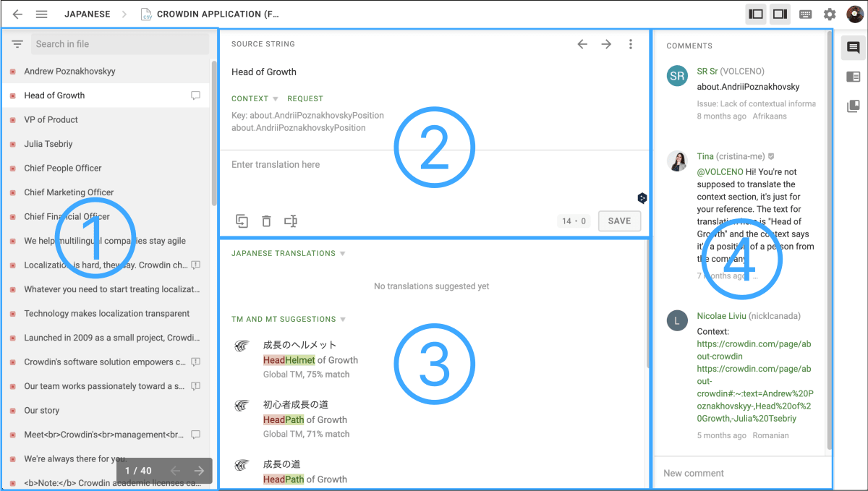This screenshot has width=868, height=491.
Task: Select string Andrew Poznakhovskyy
Action: [x=106, y=71]
